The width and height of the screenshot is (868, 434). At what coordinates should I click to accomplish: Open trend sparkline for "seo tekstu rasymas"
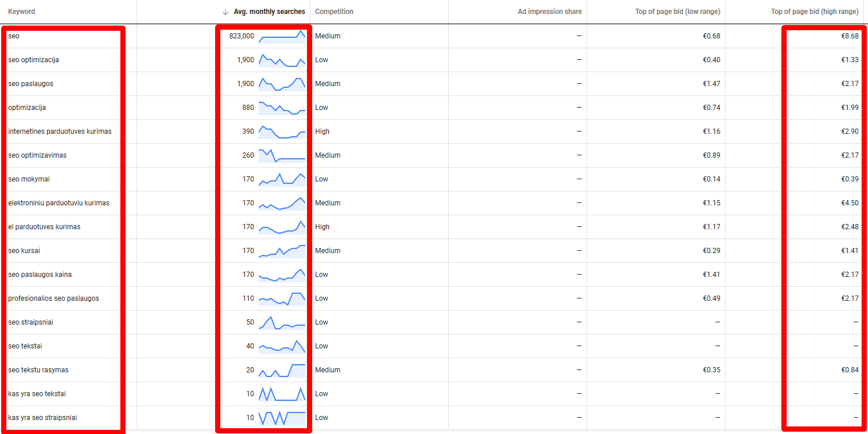coord(282,370)
